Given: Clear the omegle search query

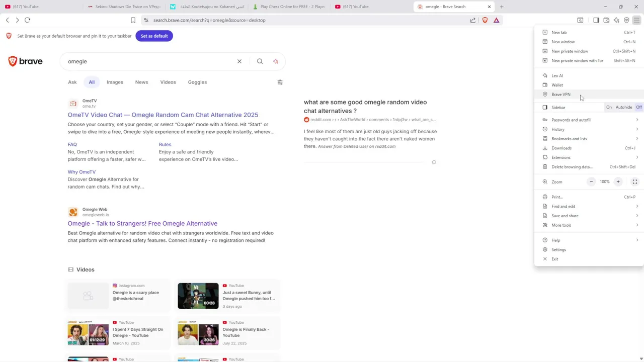Looking at the screenshot, I should [x=239, y=61].
